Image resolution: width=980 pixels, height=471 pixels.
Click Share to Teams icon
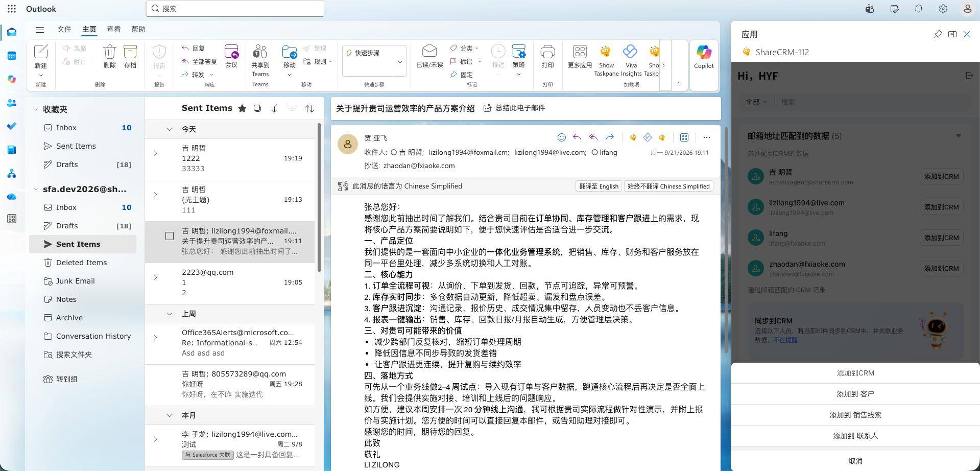[x=260, y=52]
